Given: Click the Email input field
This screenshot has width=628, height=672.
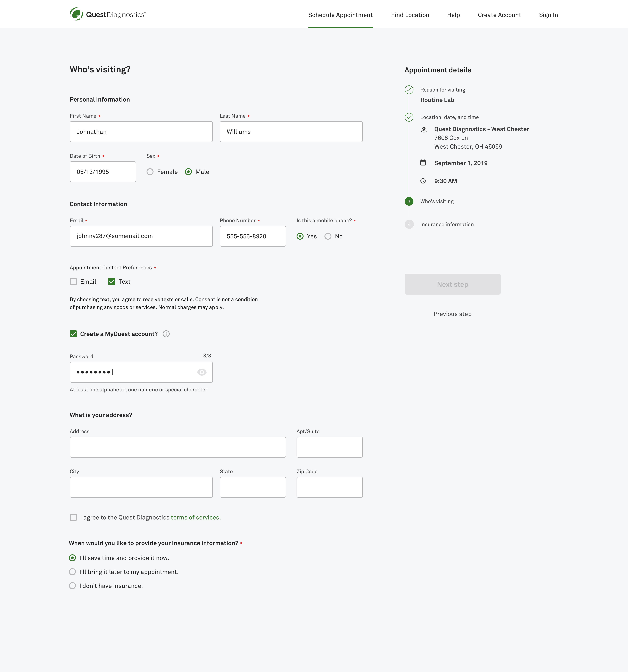Looking at the screenshot, I should 141,236.
